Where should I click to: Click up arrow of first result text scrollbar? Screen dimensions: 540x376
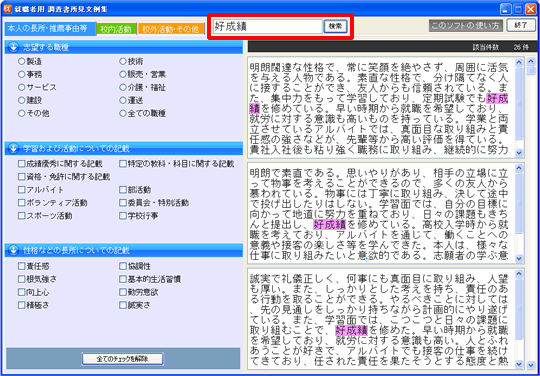(x=519, y=63)
